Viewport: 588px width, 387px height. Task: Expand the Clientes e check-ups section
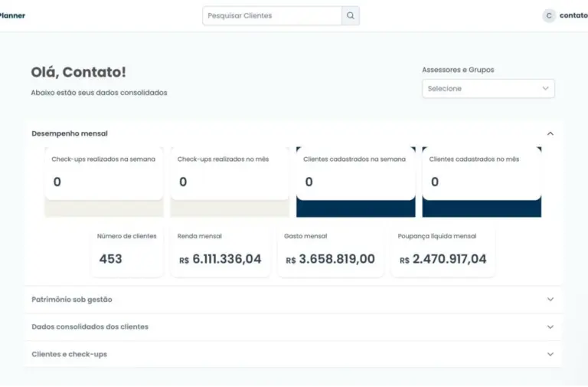tap(550, 354)
